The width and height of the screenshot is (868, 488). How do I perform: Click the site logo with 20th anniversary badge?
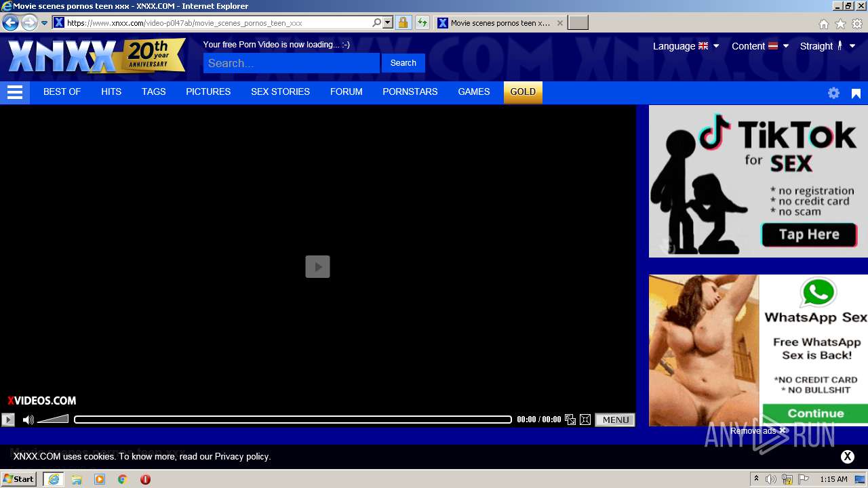pyautogui.click(x=97, y=56)
